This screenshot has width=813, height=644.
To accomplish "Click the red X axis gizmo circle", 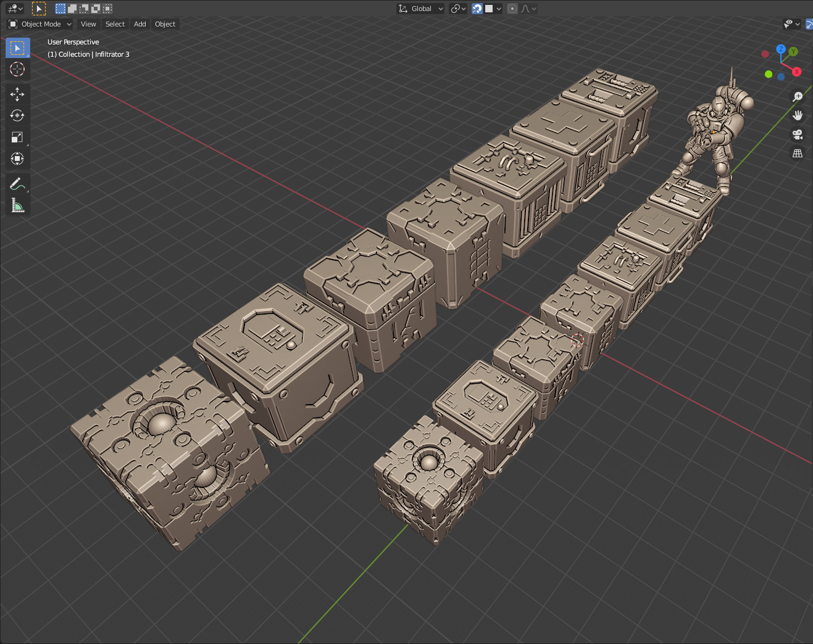I will coord(796,72).
